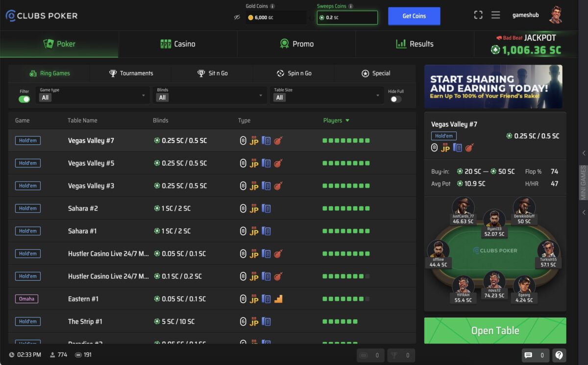Click the card icon on Vegas Valley #3 row
Image resolution: width=588 pixels, height=365 pixels.
266,186
